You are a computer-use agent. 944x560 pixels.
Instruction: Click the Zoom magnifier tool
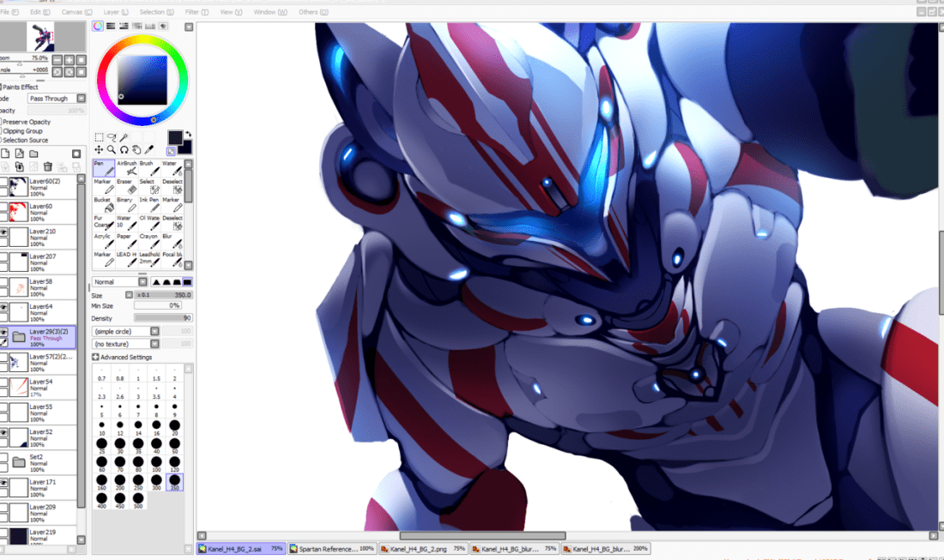112,150
